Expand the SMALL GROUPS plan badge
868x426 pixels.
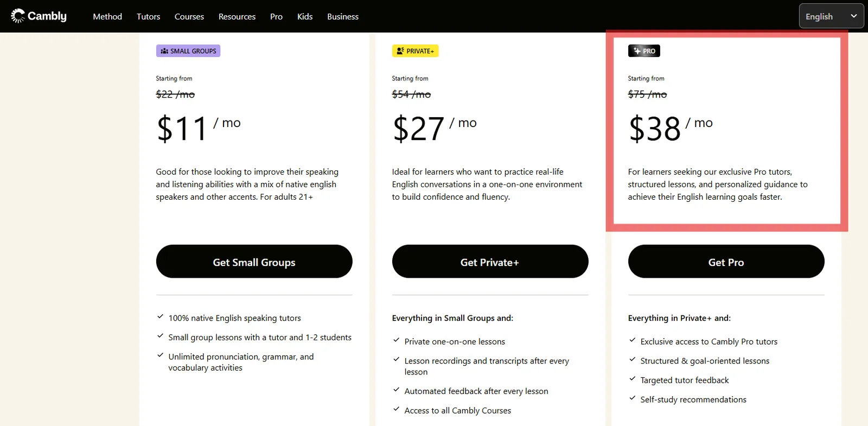coord(188,50)
